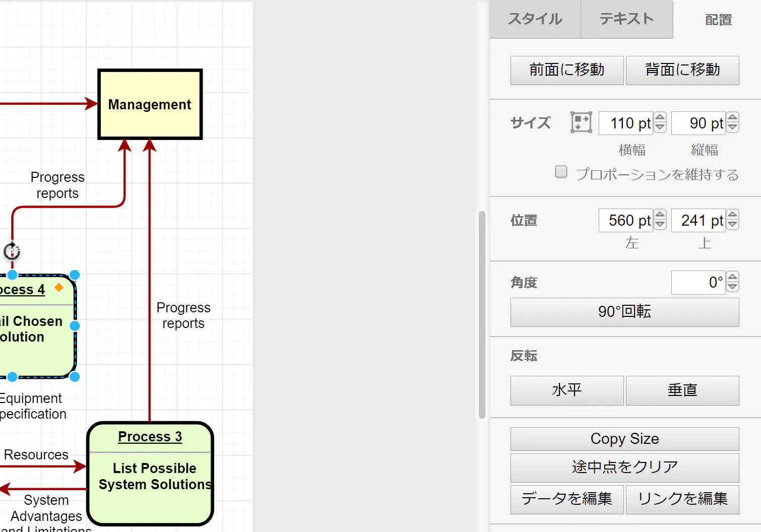Open the テキスト tab
This screenshot has height=532, width=761.
point(627,19)
